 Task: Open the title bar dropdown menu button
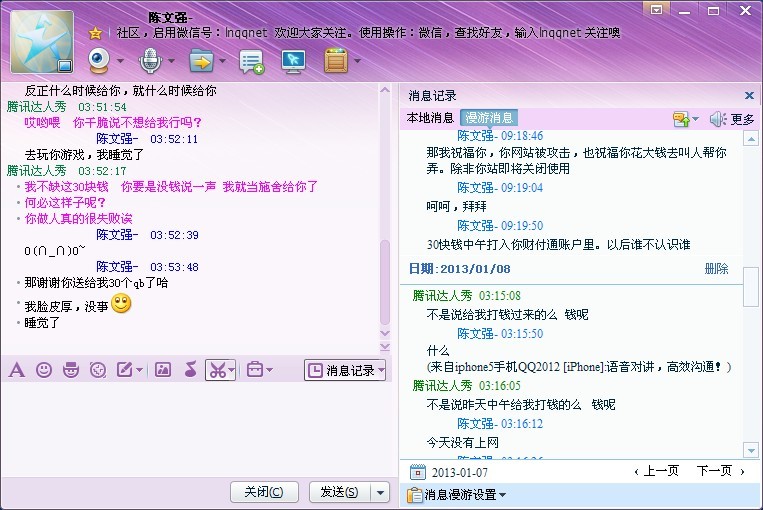coord(656,10)
